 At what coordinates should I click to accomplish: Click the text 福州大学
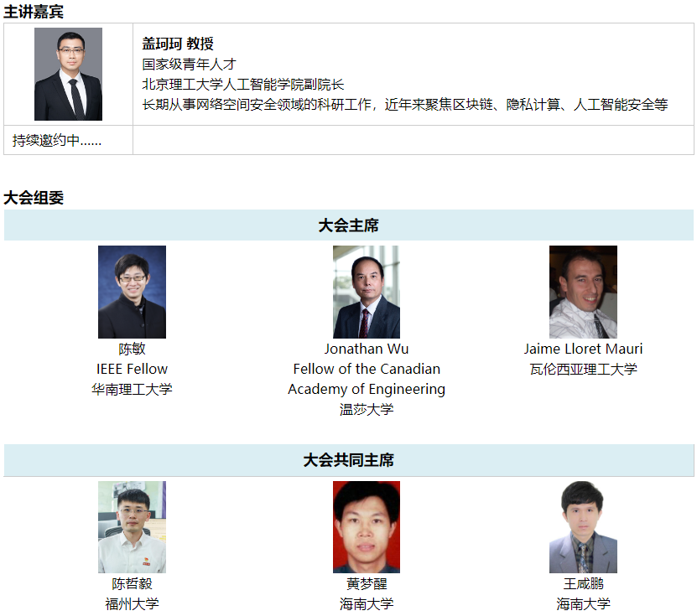point(132,603)
